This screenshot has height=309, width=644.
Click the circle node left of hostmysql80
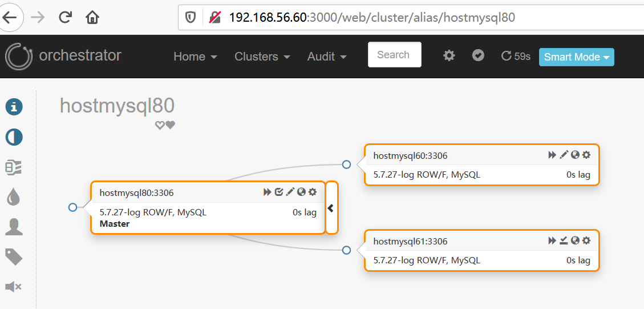[x=72, y=207]
